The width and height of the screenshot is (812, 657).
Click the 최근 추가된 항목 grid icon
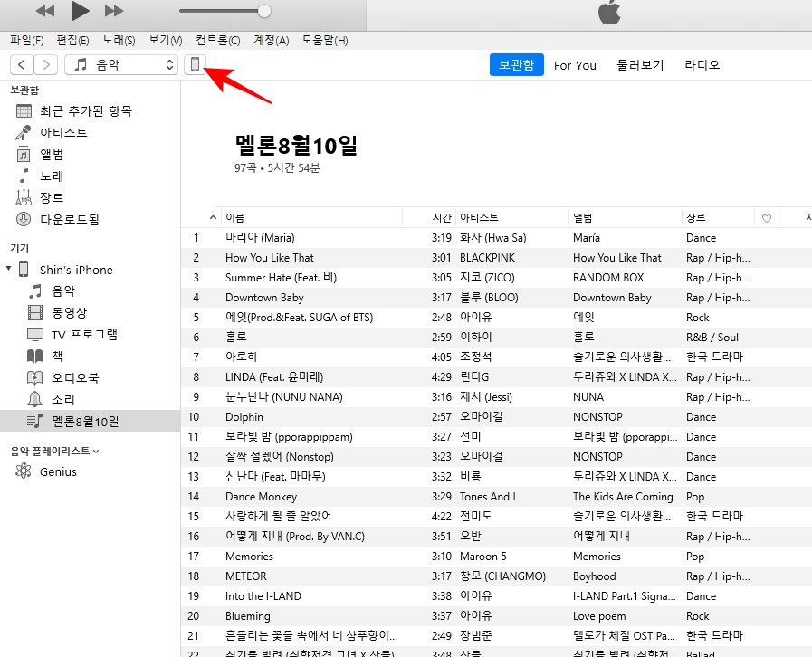tap(24, 110)
